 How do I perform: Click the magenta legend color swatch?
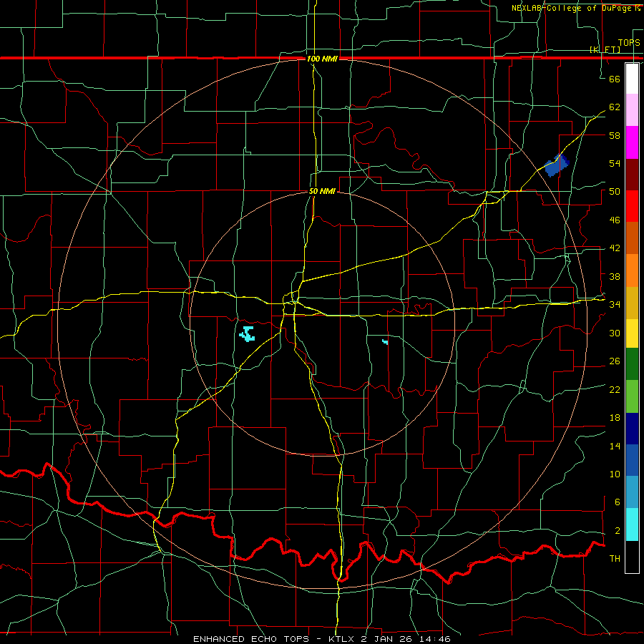click(632, 142)
